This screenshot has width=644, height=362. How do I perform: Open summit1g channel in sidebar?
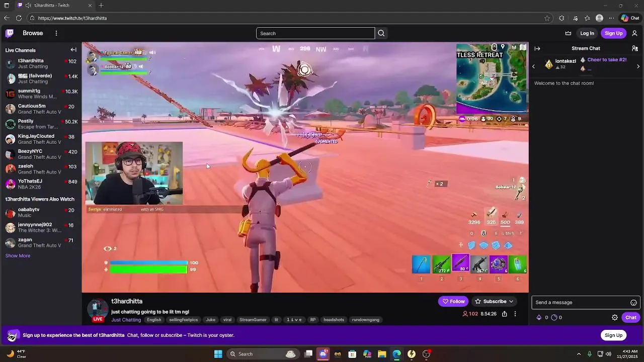click(x=41, y=94)
